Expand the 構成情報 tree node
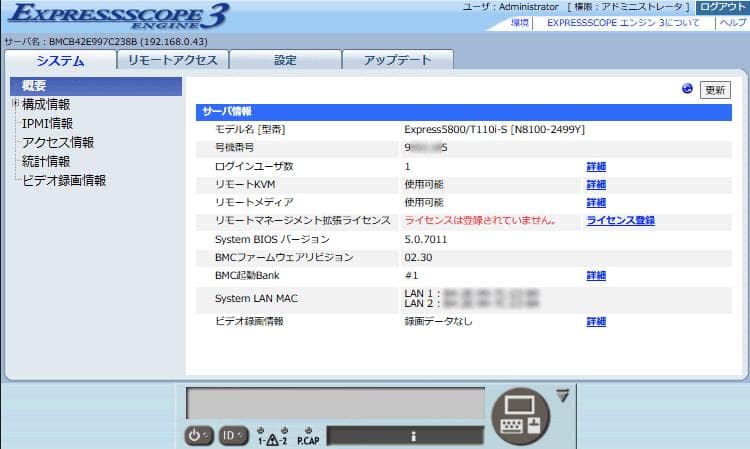Viewport: 750px width, 449px height. click(x=15, y=103)
